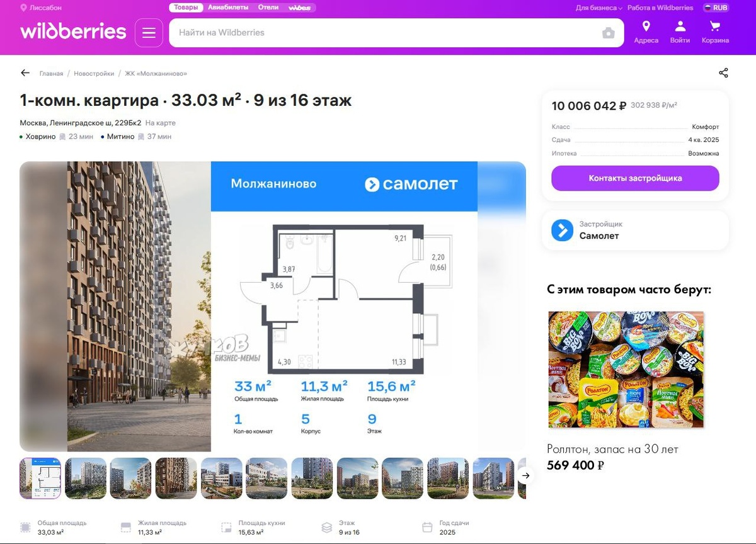Open the Войти login icon

[680, 32]
